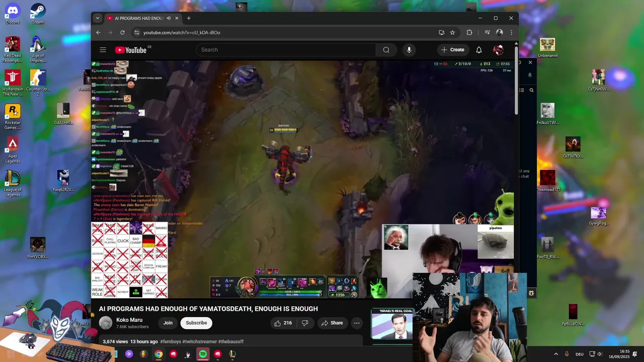View site information icon in address bar
The height and width of the screenshot is (362, 644).
136,32
